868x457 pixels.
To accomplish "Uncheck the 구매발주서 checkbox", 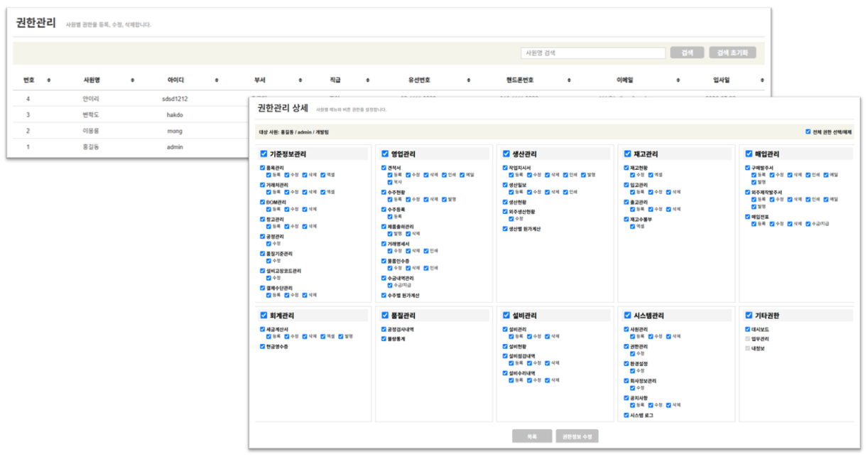I will click(x=747, y=168).
